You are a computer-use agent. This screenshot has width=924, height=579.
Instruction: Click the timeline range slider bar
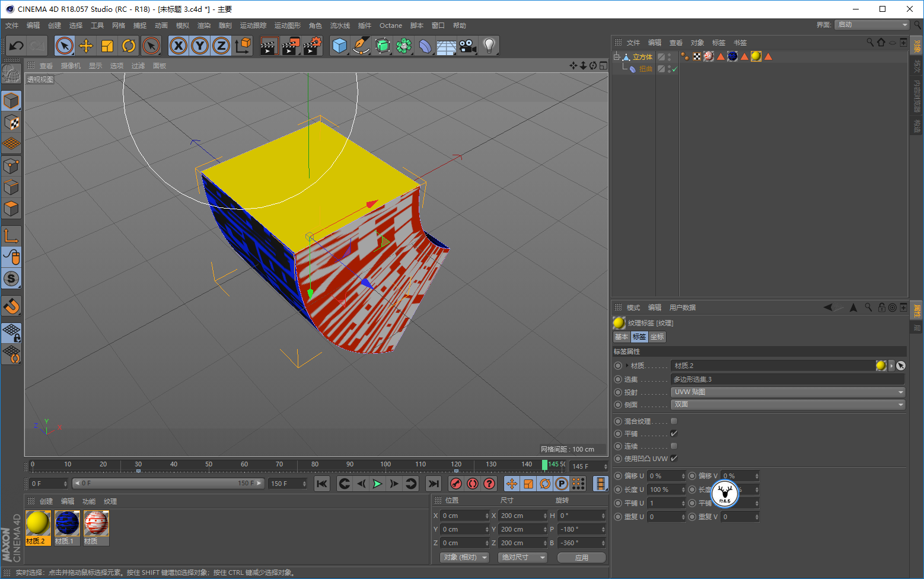[x=168, y=484]
